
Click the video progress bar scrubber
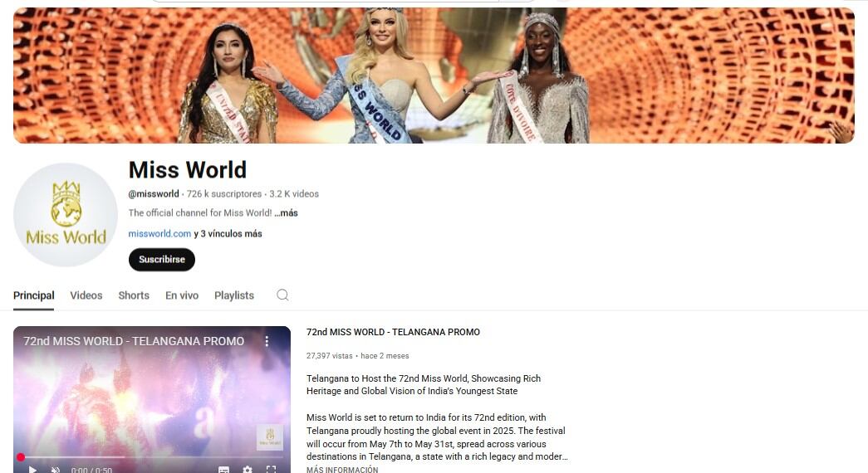tap(21, 457)
